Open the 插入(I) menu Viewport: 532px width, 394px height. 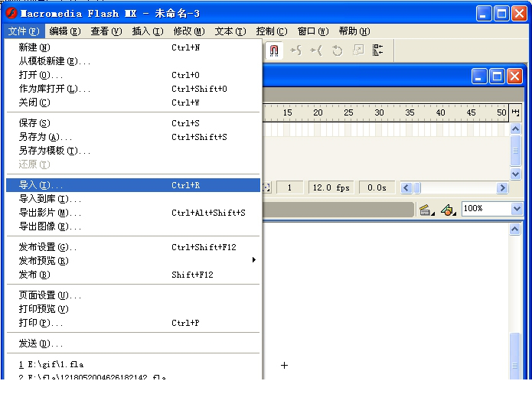pos(148,31)
